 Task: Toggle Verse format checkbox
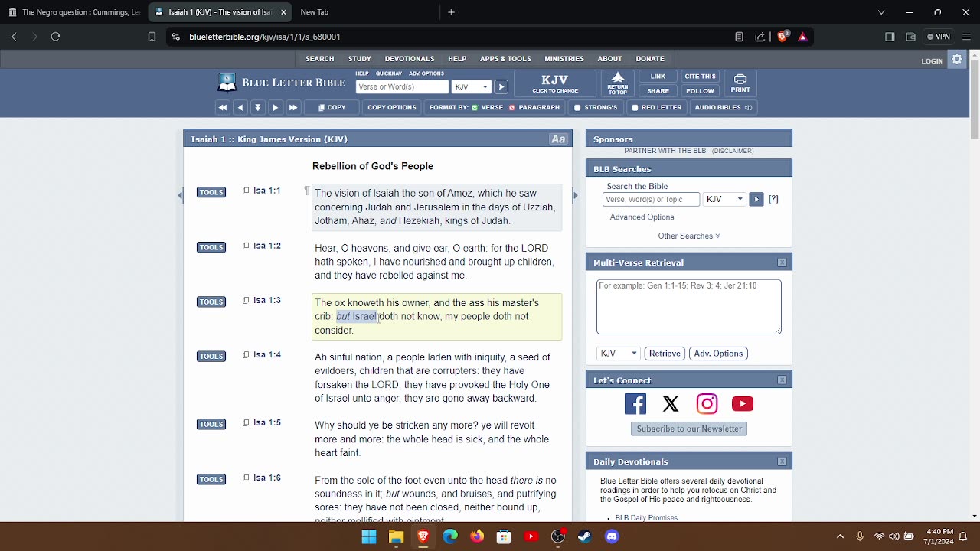point(475,108)
